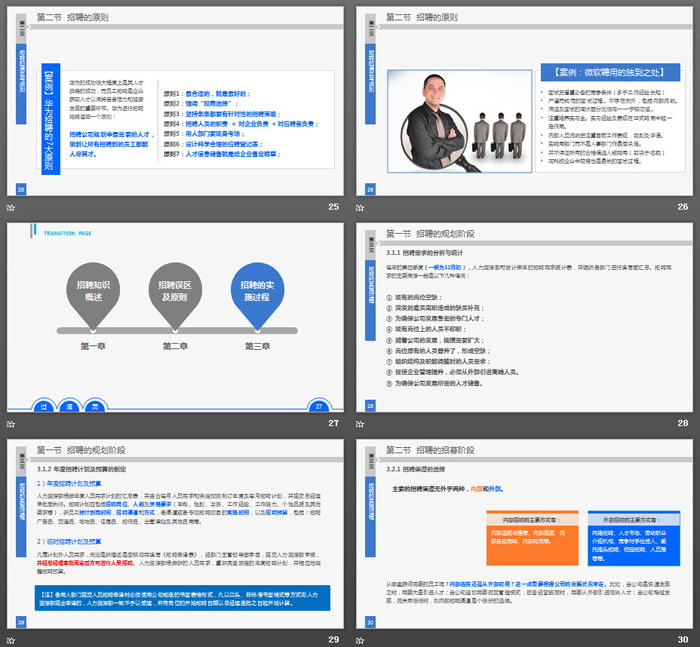This screenshot has width=700, height=647.
Task: Select slide 28 thumbnail with numbered list
Action: [524, 318]
